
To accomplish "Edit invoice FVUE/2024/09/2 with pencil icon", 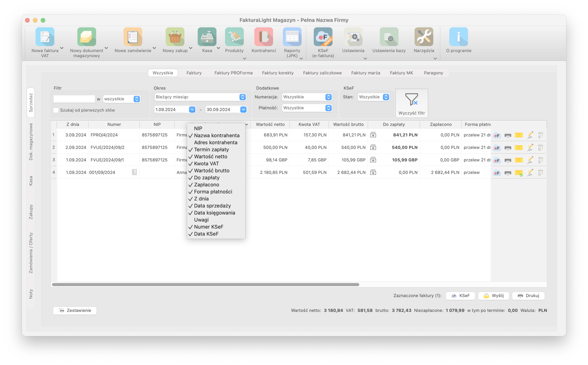I will [x=530, y=147].
